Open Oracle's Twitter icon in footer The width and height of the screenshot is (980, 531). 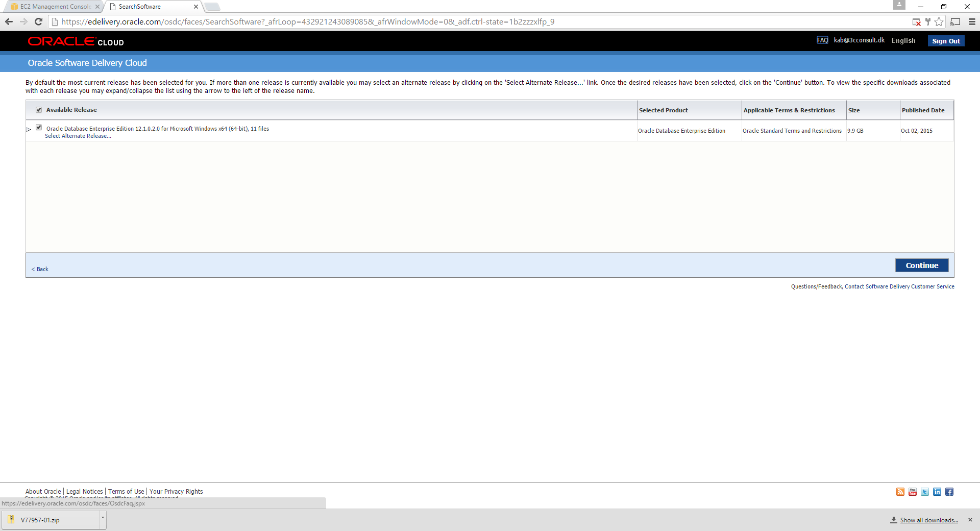tap(925, 492)
